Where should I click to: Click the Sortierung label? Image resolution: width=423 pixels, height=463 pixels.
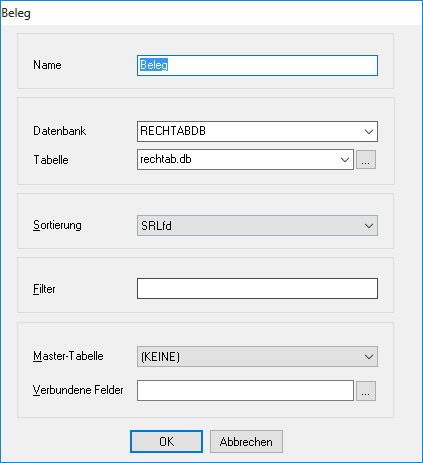(x=57, y=225)
